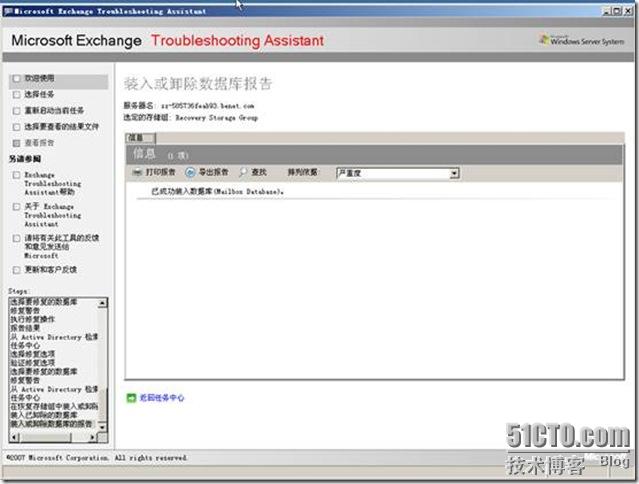Image resolution: width=639 pixels, height=484 pixels.
Task: Click the Steps list vertical scrollbar thumb
Action: click(x=102, y=403)
